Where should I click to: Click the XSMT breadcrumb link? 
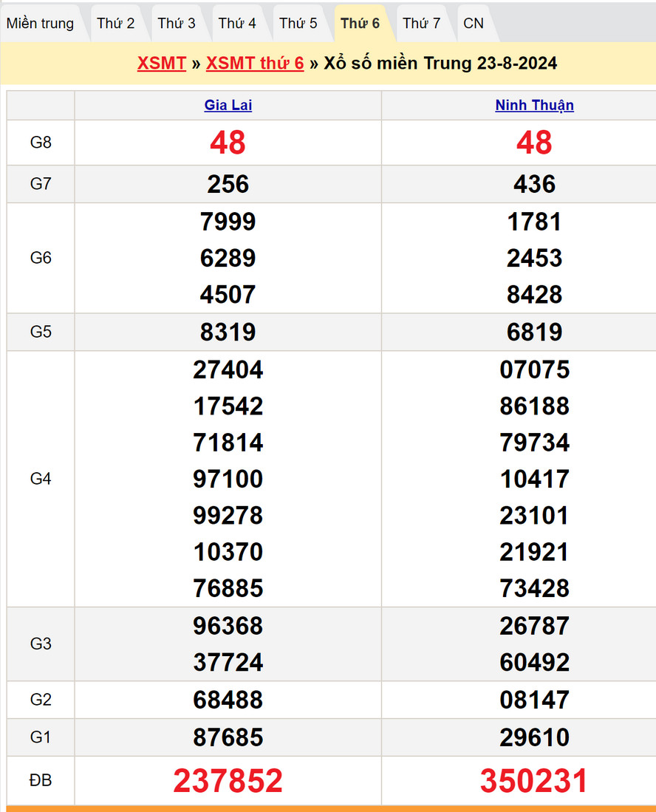161,64
